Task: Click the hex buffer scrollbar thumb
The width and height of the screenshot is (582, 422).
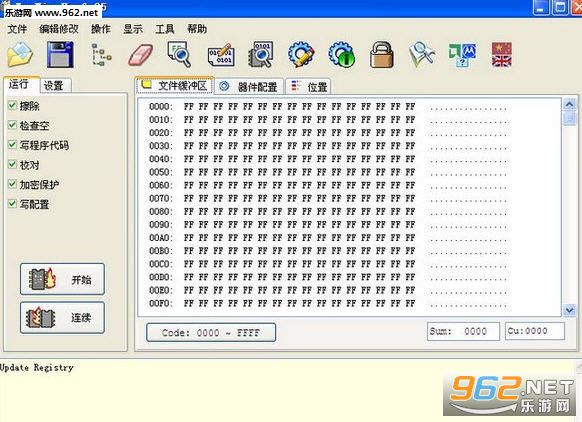Action: (x=570, y=118)
